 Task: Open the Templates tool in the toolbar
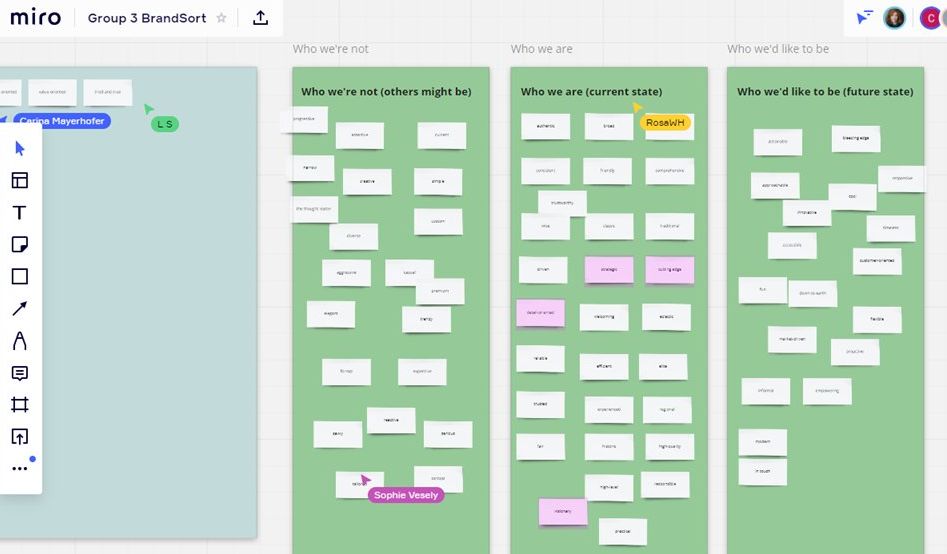point(20,181)
